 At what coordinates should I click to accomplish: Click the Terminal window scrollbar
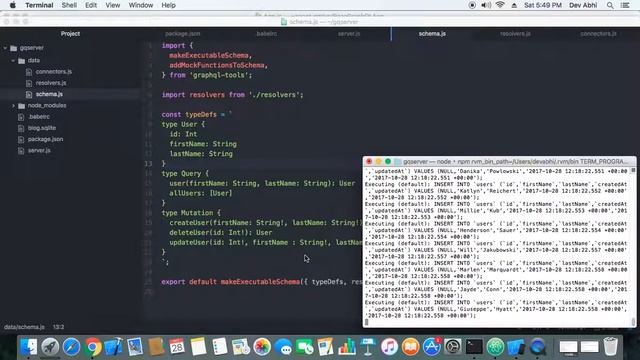633,247
